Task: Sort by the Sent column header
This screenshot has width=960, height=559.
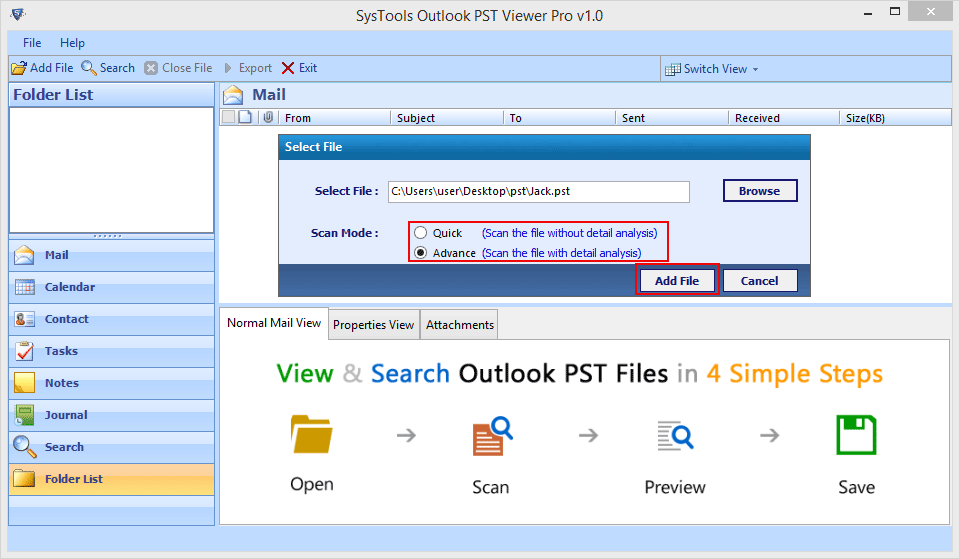Action: pyautogui.click(x=672, y=118)
